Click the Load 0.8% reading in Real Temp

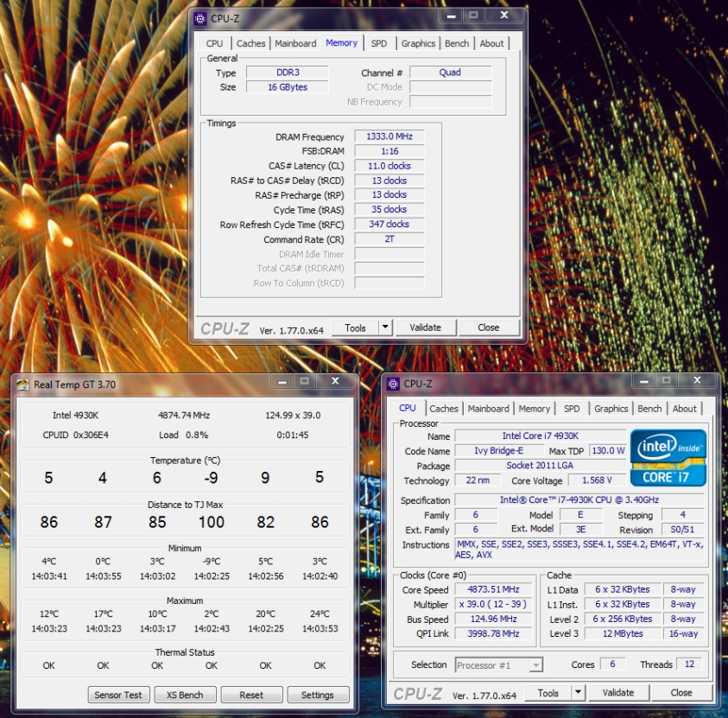183,435
